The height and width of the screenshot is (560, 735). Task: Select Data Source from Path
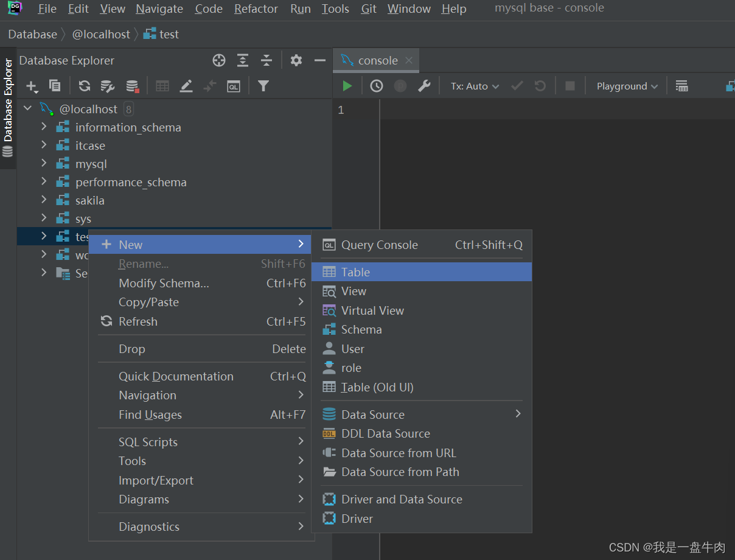[x=422, y=472]
